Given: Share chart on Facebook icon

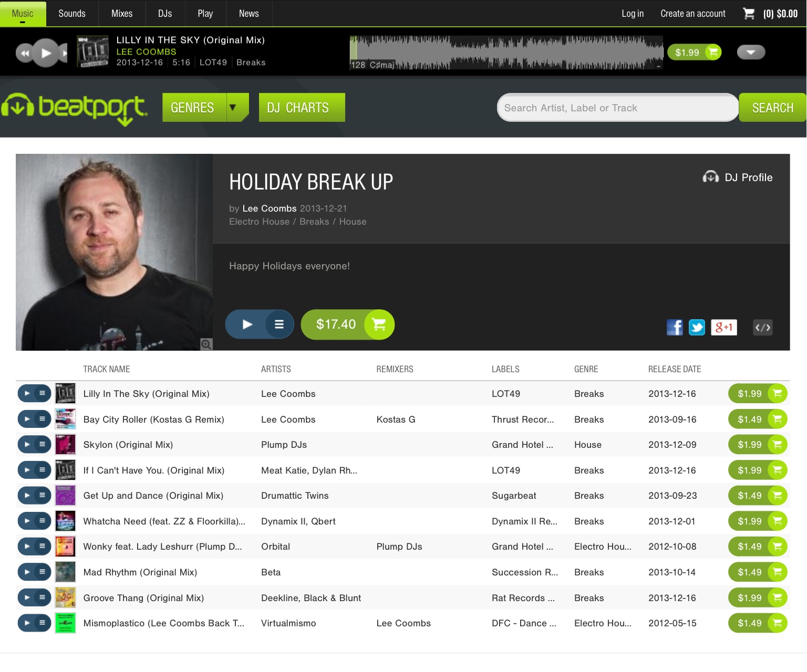Looking at the screenshot, I should point(675,328).
